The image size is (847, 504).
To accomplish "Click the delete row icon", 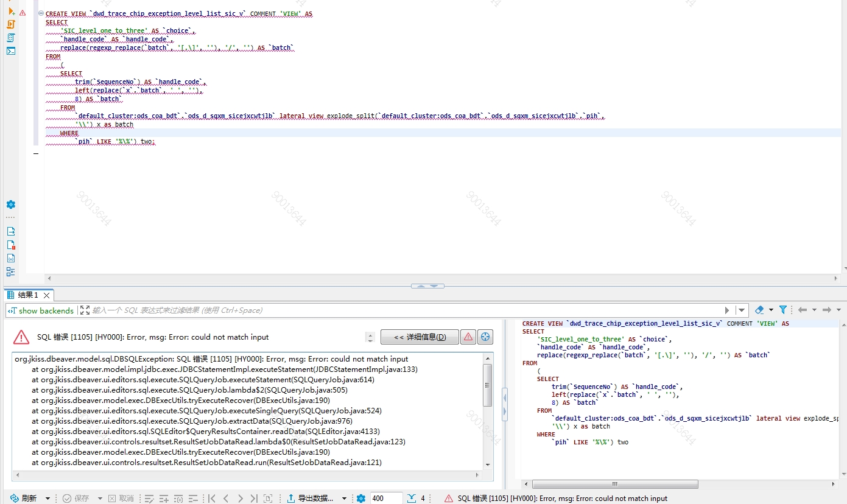I will coord(193,498).
